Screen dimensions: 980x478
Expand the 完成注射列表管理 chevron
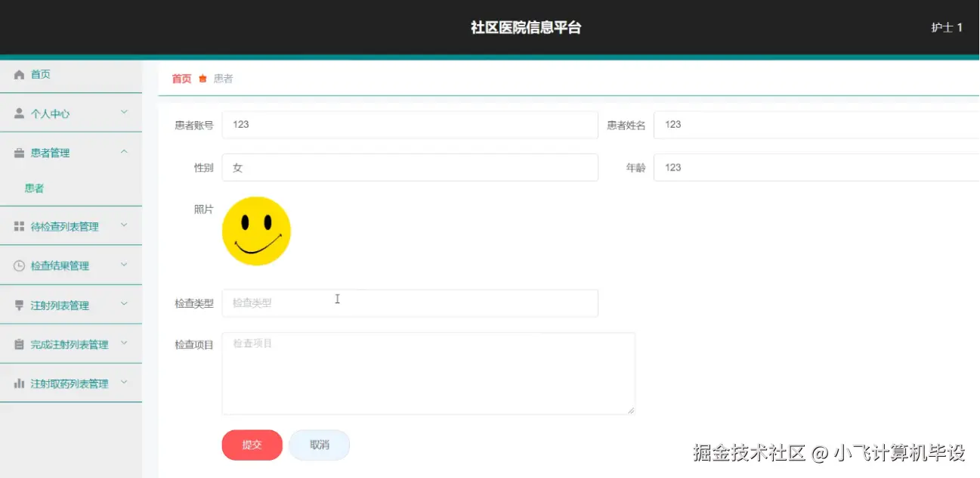click(x=125, y=343)
